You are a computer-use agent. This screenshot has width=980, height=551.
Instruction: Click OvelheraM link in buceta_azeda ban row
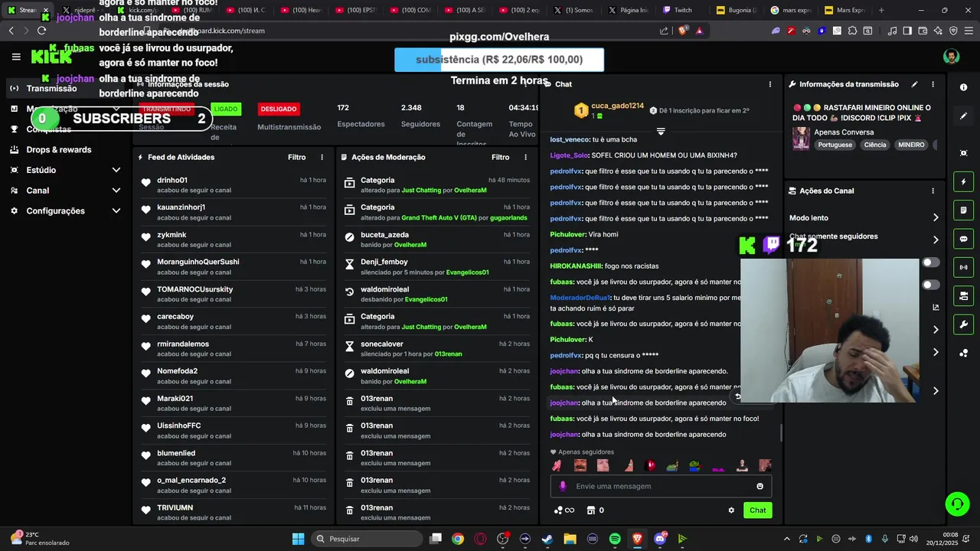(x=410, y=245)
